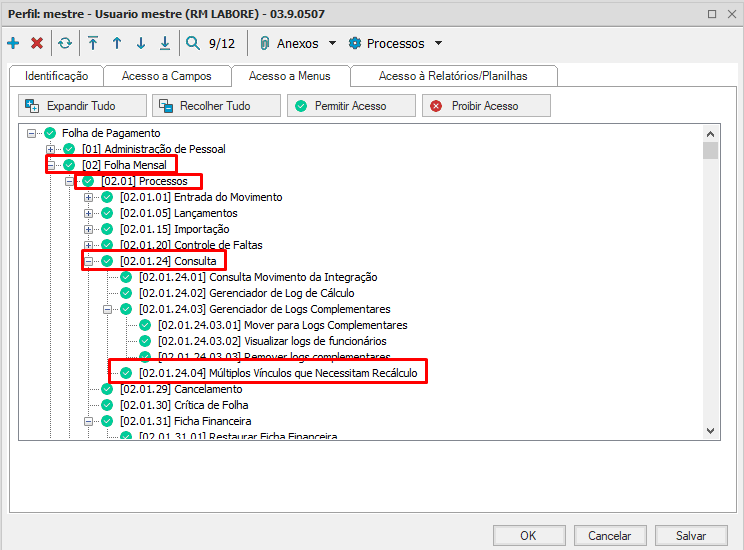
Task: Collapse the Gerenciador de Logs Complementares node
Action: (108, 309)
